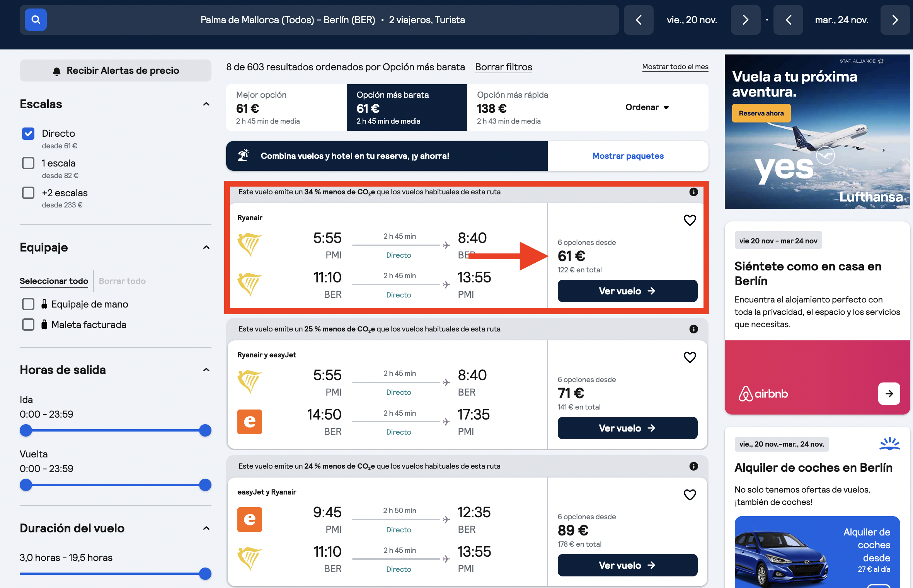Open CO2 info icon for 25 % banner
This screenshot has width=913, height=588.
pos(694,329)
